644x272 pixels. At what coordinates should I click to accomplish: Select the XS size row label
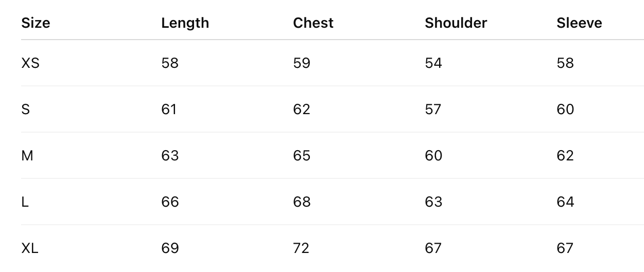point(30,63)
